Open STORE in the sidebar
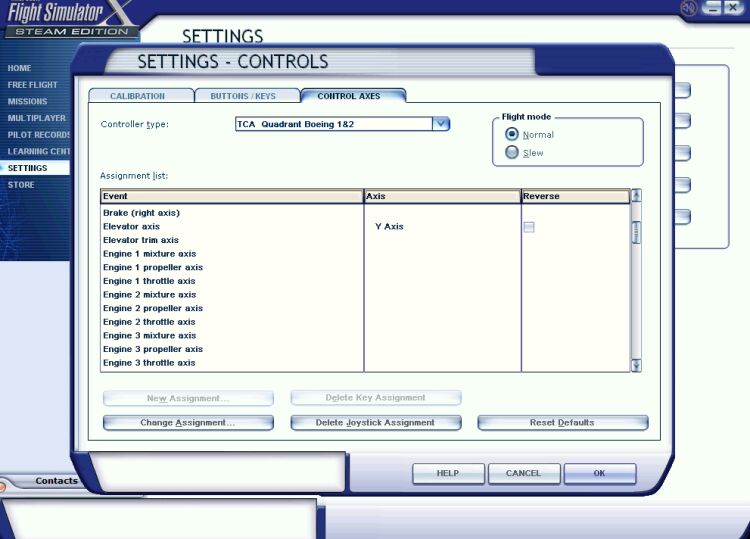This screenshot has height=539, width=750. coord(21,185)
